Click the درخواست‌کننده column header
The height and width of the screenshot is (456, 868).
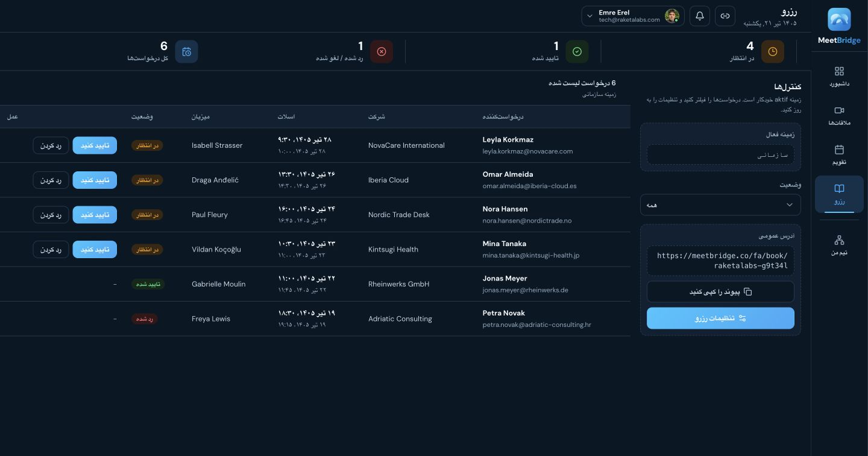[503, 116]
